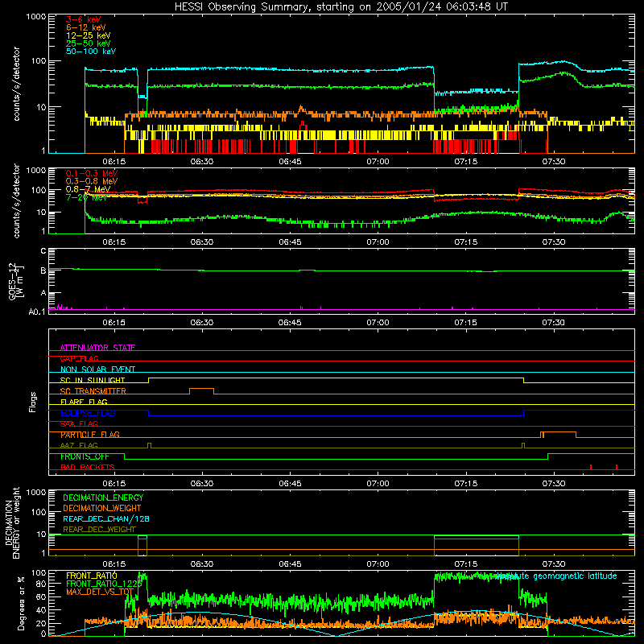Click the A0.1 tick label on GOES panel

pyautogui.click(x=37, y=312)
